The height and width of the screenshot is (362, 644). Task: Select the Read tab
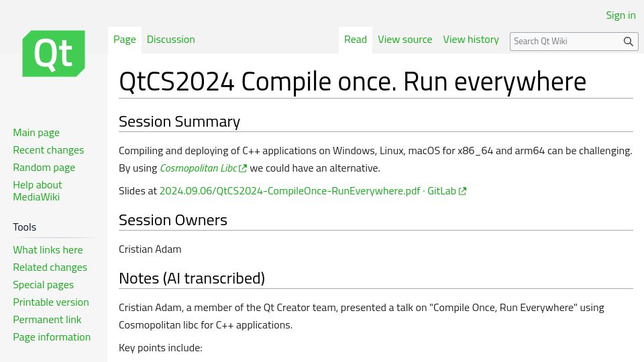pos(356,40)
